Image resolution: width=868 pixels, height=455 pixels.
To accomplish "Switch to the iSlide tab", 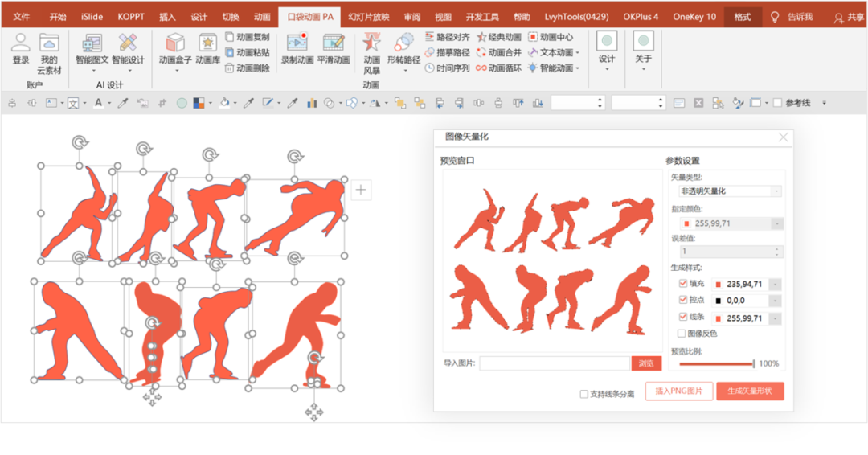I will pyautogui.click(x=92, y=17).
